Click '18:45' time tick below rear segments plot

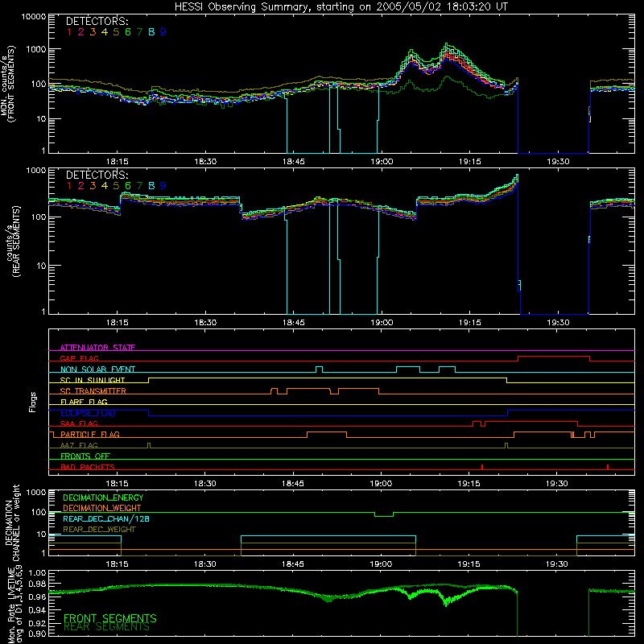click(x=293, y=323)
